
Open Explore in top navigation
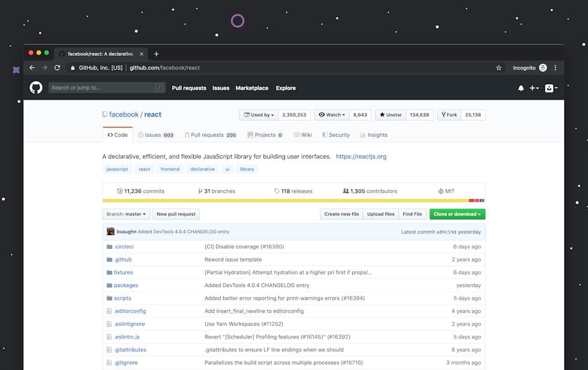coord(286,88)
